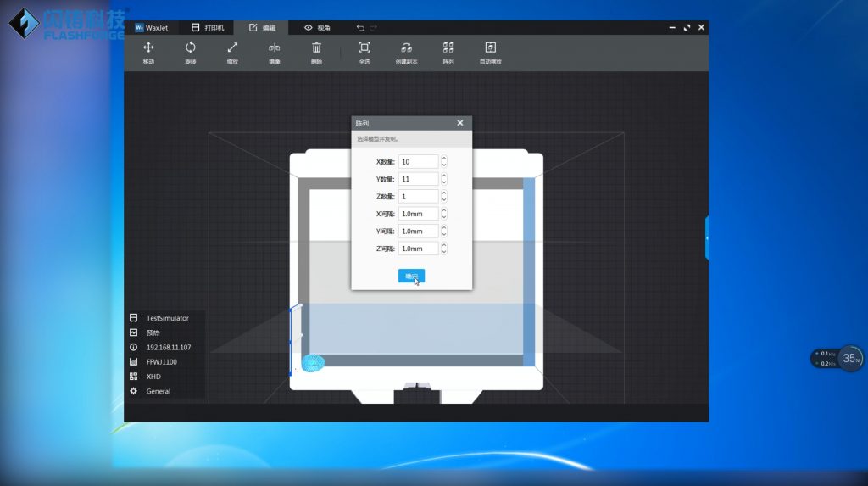Click the Y间隔 spacing input field

[x=418, y=231]
